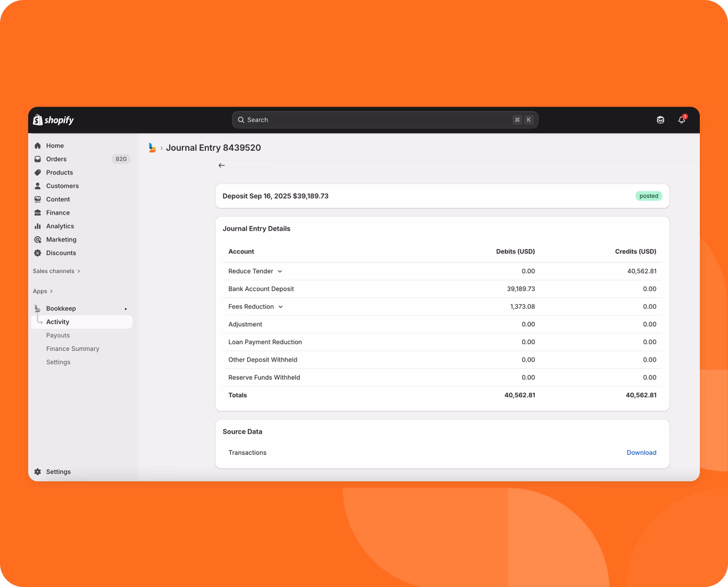Click the Reserve Funds Withheld row label
The height and width of the screenshot is (587, 728).
click(x=264, y=378)
